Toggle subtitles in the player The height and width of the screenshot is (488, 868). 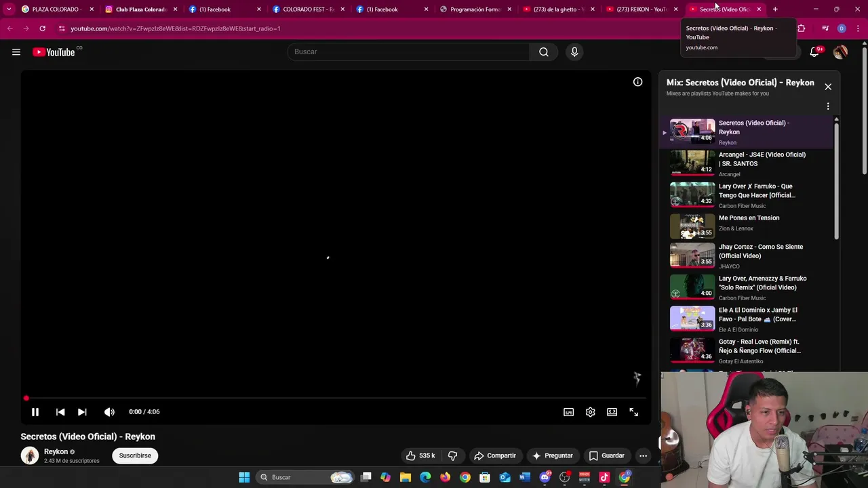tap(568, 412)
